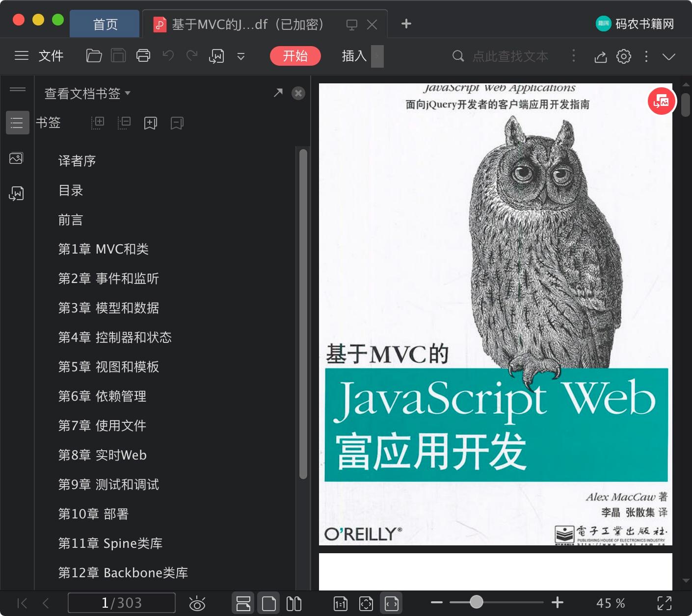Go to previous page arrow
The width and height of the screenshot is (692, 616).
(46, 603)
